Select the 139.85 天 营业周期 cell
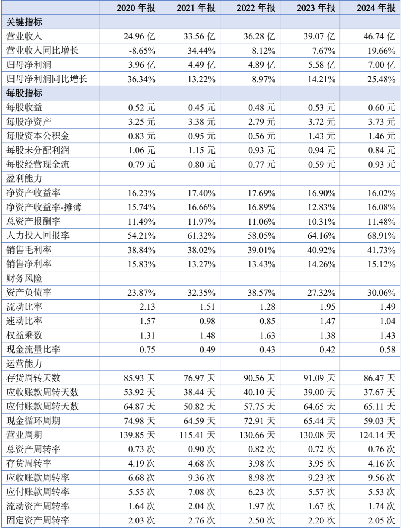Screen dimensions: 402x532 (137, 435)
